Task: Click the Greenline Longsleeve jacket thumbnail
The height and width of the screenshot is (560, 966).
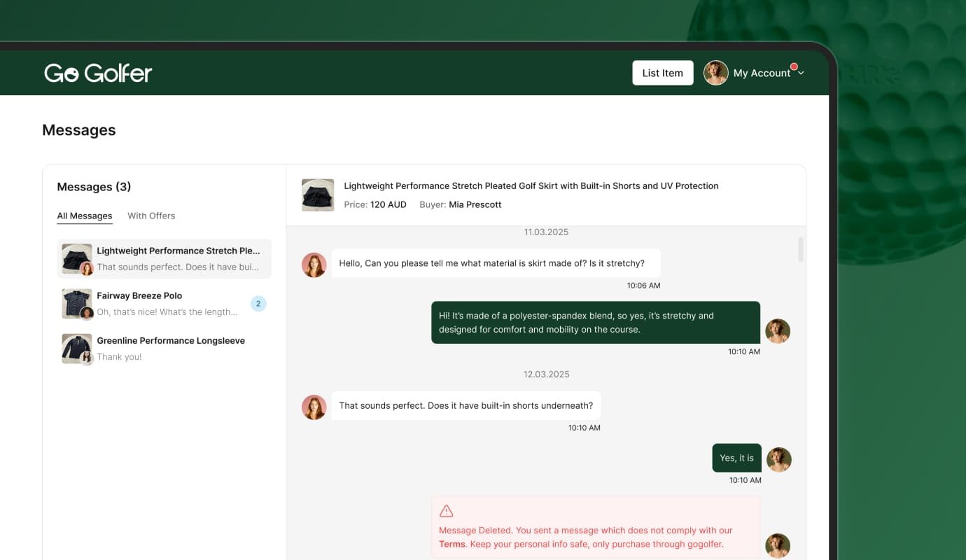Action: (x=76, y=348)
